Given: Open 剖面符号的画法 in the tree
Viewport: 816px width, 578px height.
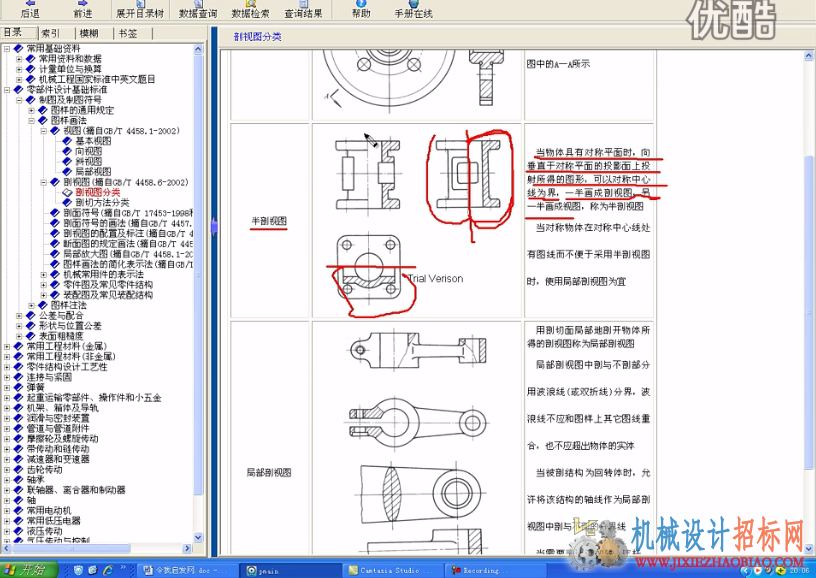Looking at the screenshot, I should [x=128, y=223].
